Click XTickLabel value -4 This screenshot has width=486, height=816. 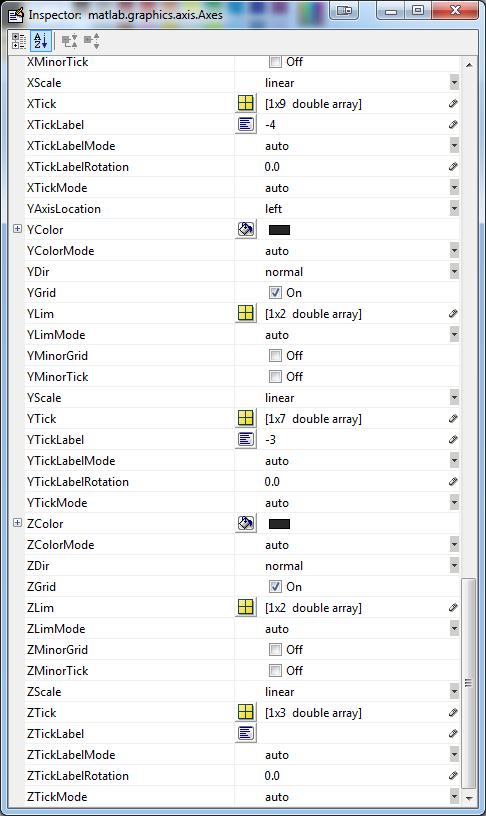(271, 124)
